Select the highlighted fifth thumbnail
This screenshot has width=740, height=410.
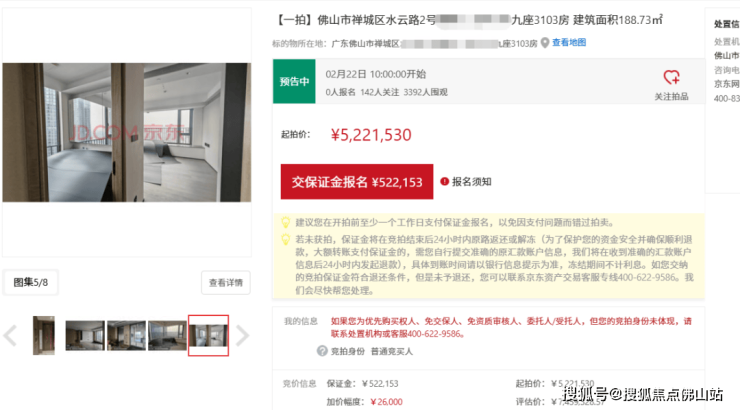[208, 335]
